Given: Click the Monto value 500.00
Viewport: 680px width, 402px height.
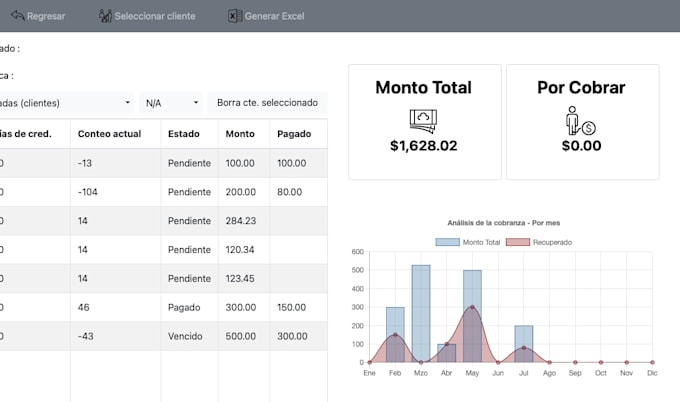Looking at the screenshot, I should pos(241,336).
